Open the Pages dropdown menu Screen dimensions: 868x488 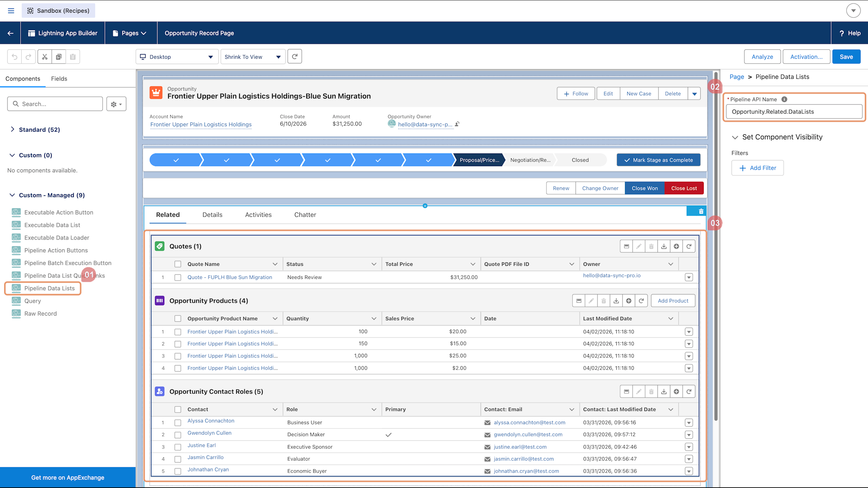(130, 33)
